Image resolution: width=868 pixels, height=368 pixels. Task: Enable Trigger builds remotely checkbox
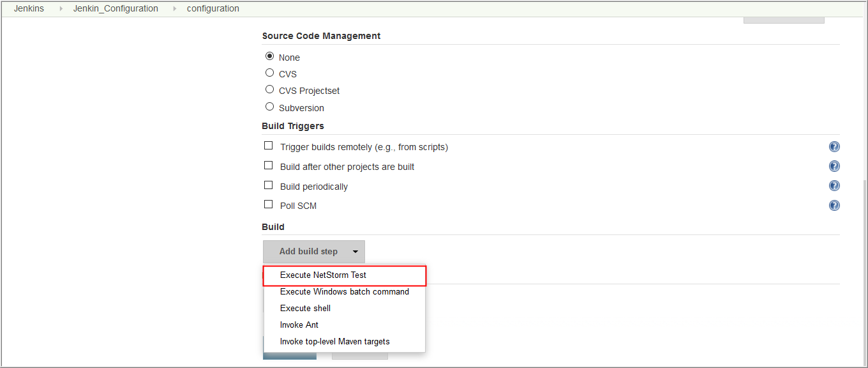pos(269,146)
